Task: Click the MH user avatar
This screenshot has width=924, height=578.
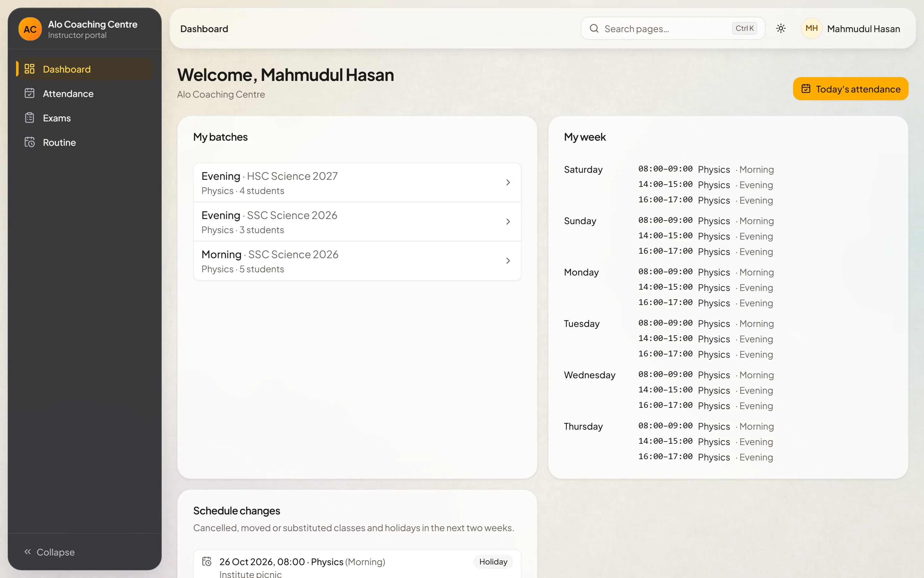Action: 811,29
